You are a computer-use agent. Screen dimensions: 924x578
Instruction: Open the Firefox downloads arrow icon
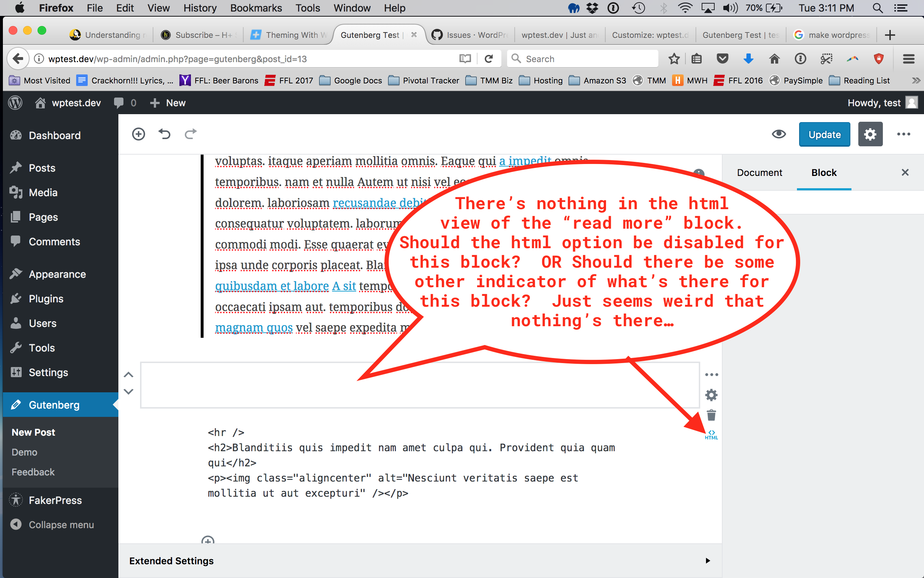click(x=748, y=59)
